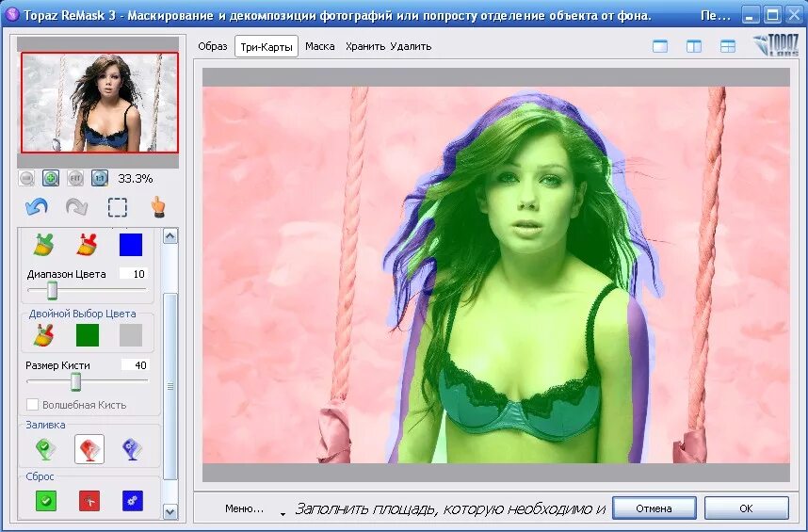Viewport: 808px width, 532px height.
Task: Maximize the Topaz ReMask window
Action: tap(772, 16)
